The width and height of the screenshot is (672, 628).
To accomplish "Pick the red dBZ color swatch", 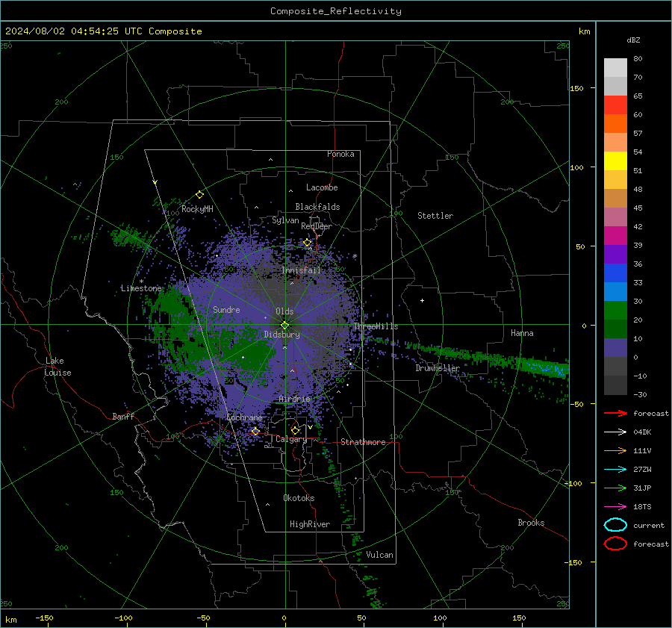I will (x=615, y=105).
